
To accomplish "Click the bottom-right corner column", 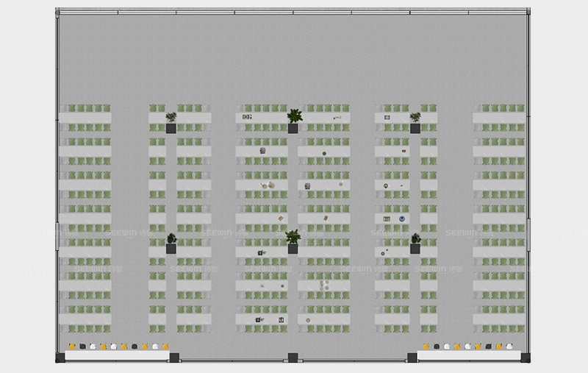I will pyautogui.click(x=525, y=358).
